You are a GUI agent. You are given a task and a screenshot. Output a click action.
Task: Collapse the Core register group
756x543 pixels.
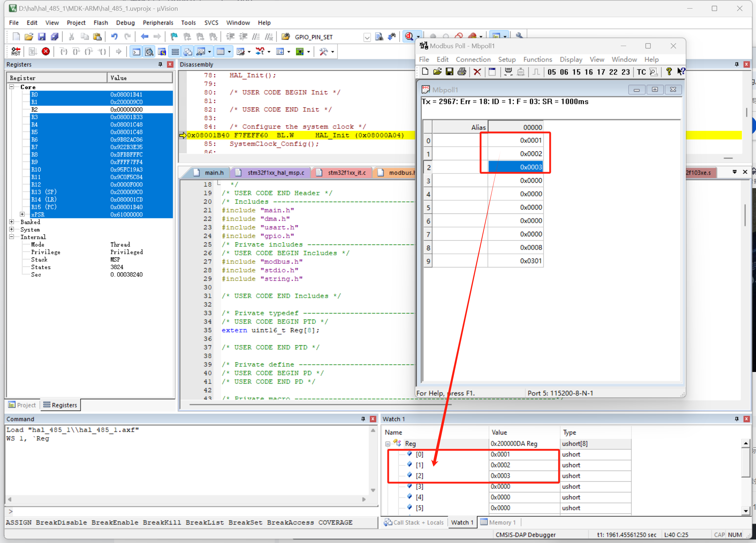[x=12, y=87]
